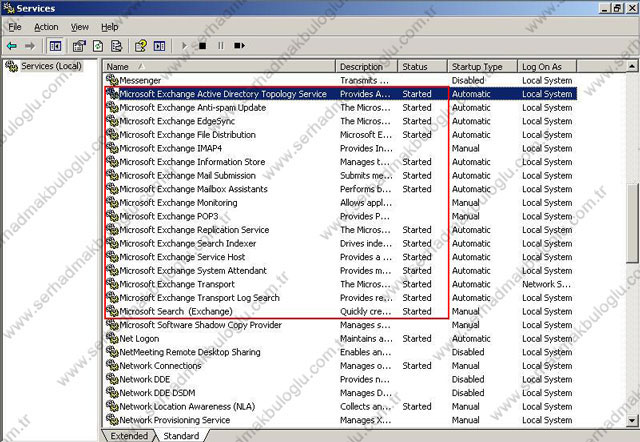Viewport: 640px width, 442px height.
Task: Select Microsoft Exchange File Distribution row
Action: click(x=340, y=134)
